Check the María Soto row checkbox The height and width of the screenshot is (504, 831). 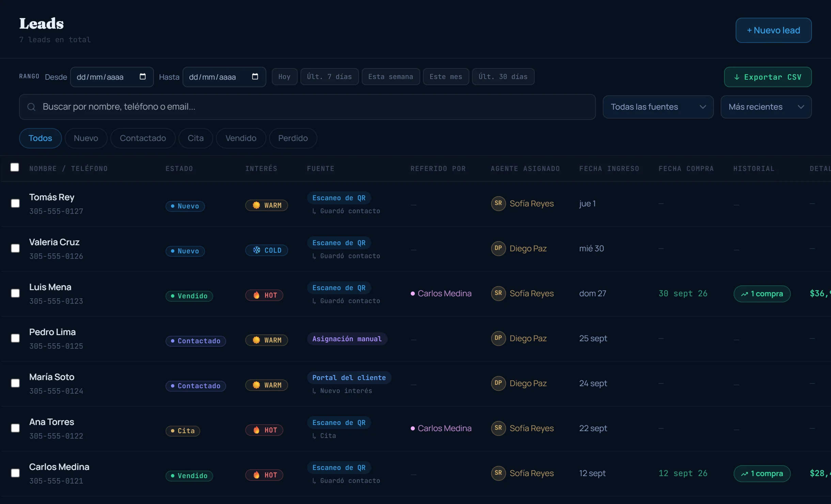[x=15, y=383]
